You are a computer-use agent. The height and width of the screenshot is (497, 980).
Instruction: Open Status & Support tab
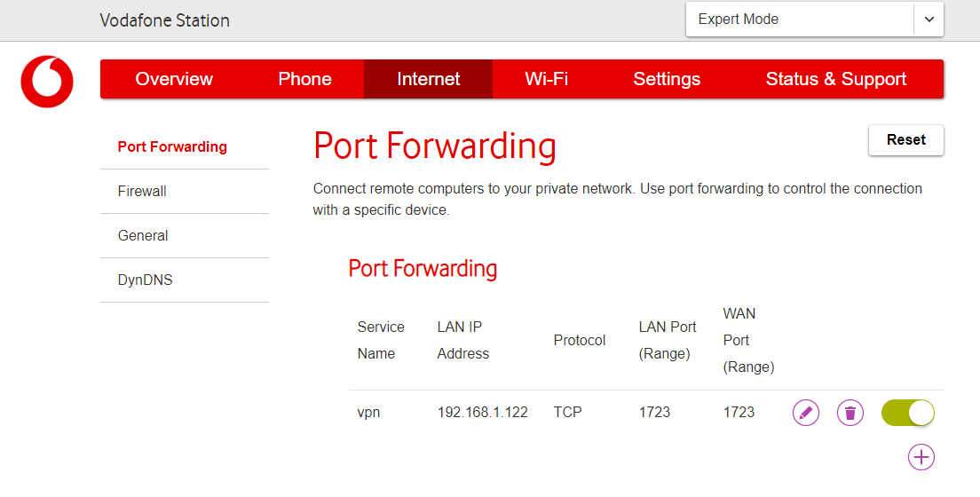tap(835, 79)
